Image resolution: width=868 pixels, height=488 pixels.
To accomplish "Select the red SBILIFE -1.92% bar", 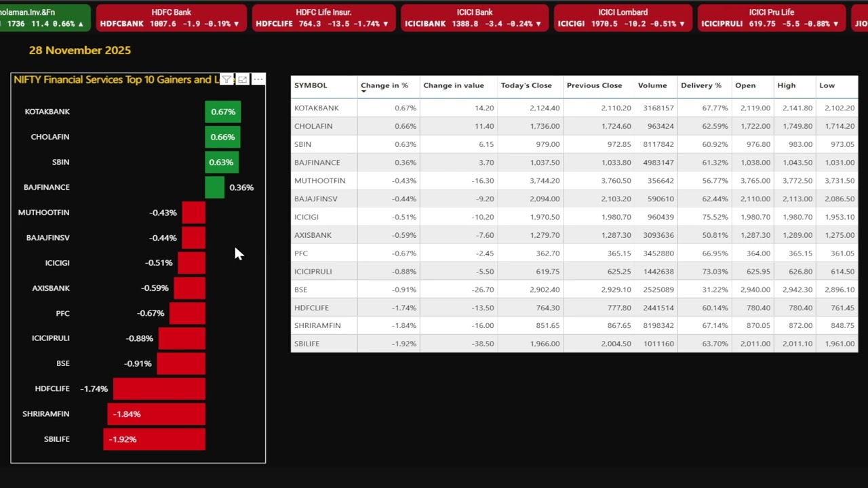I will (x=154, y=439).
